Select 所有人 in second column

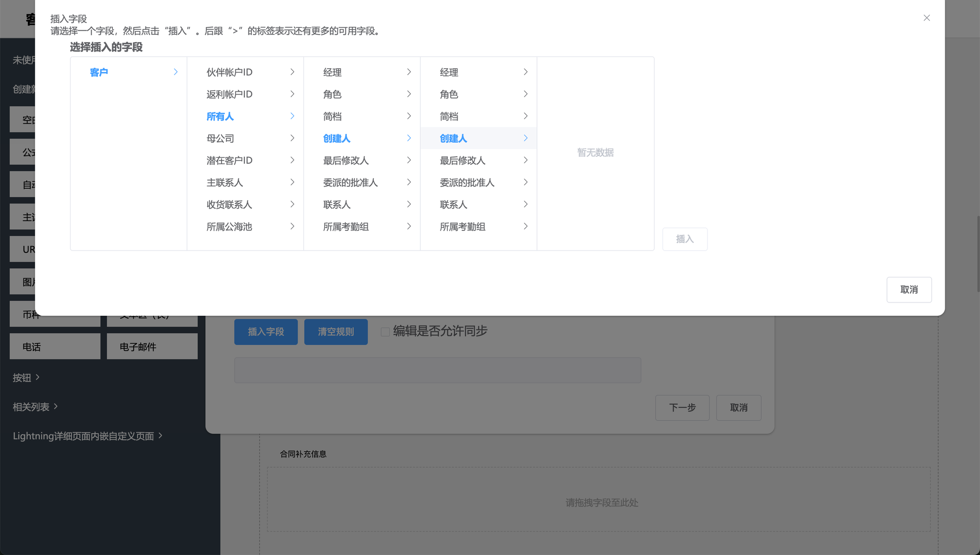click(x=220, y=116)
